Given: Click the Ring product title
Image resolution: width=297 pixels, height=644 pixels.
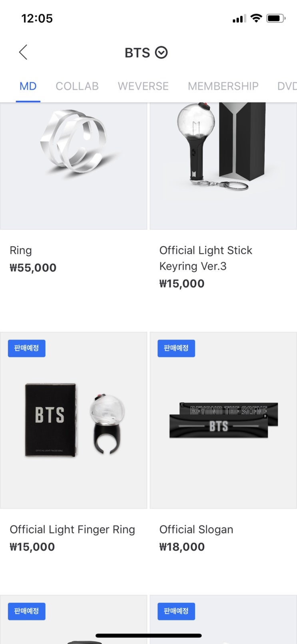Looking at the screenshot, I should click(21, 251).
